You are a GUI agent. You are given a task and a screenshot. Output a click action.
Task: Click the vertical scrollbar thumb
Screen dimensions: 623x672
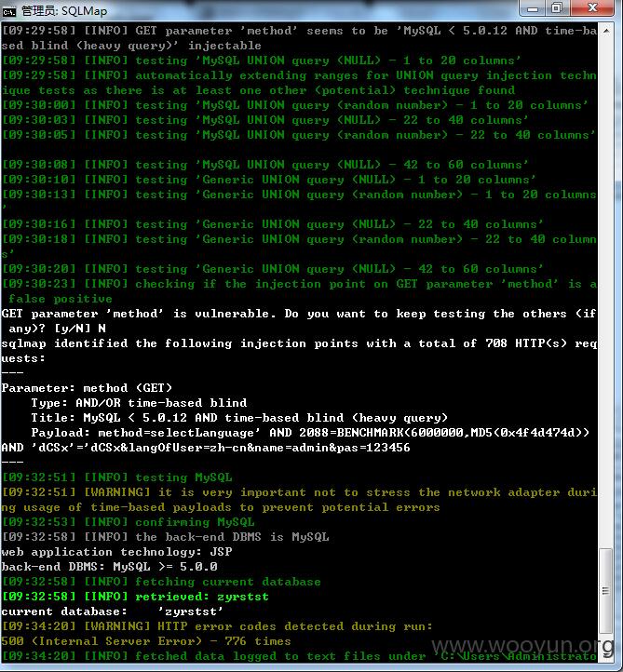point(606,591)
